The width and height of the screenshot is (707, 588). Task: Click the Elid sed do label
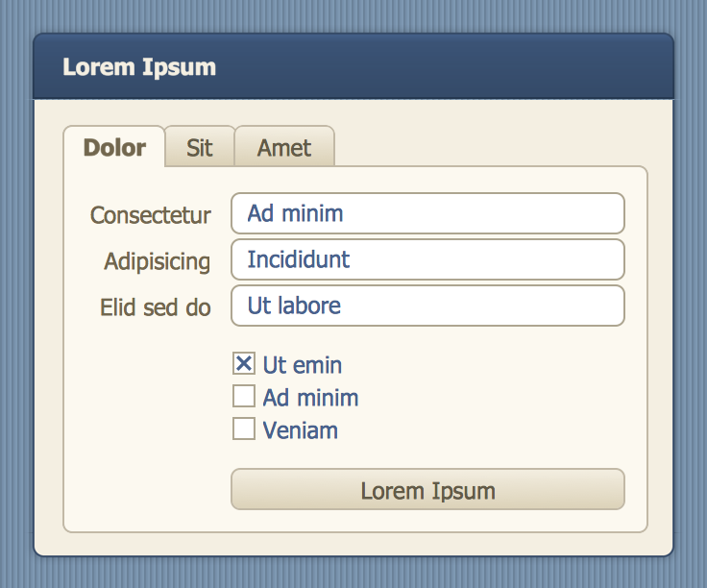click(156, 307)
